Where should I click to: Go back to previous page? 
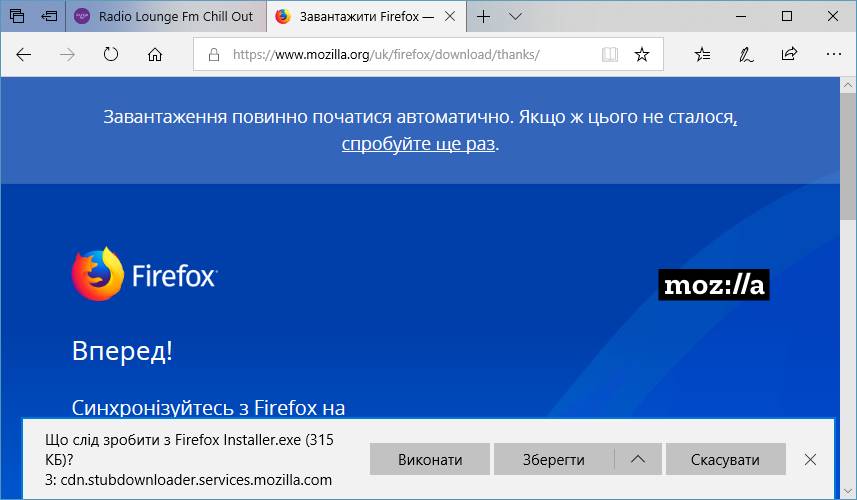pyautogui.click(x=24, y=54)
